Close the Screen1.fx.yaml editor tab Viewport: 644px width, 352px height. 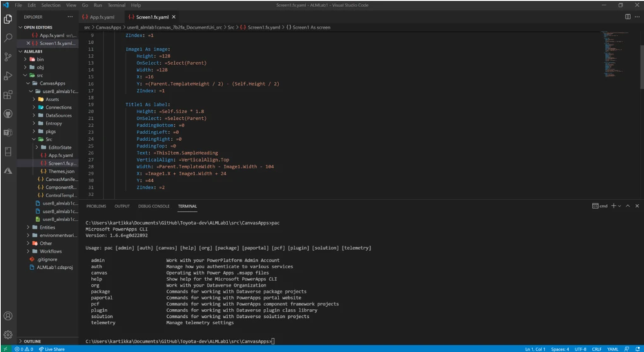(x=174, y=17)
